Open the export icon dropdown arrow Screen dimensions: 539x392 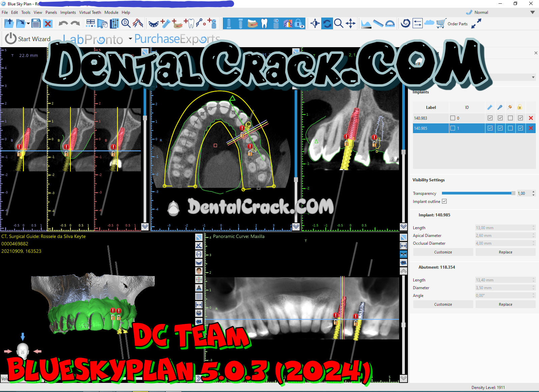coord(28,24)
